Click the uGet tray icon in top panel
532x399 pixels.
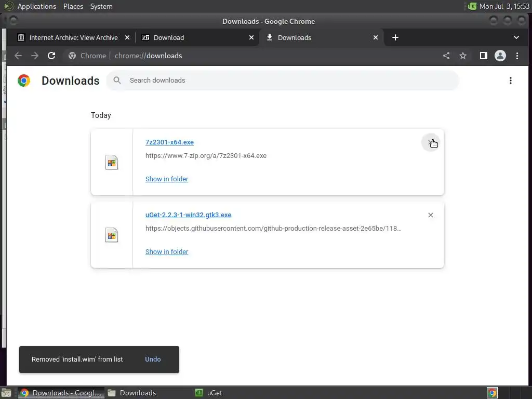472,6
